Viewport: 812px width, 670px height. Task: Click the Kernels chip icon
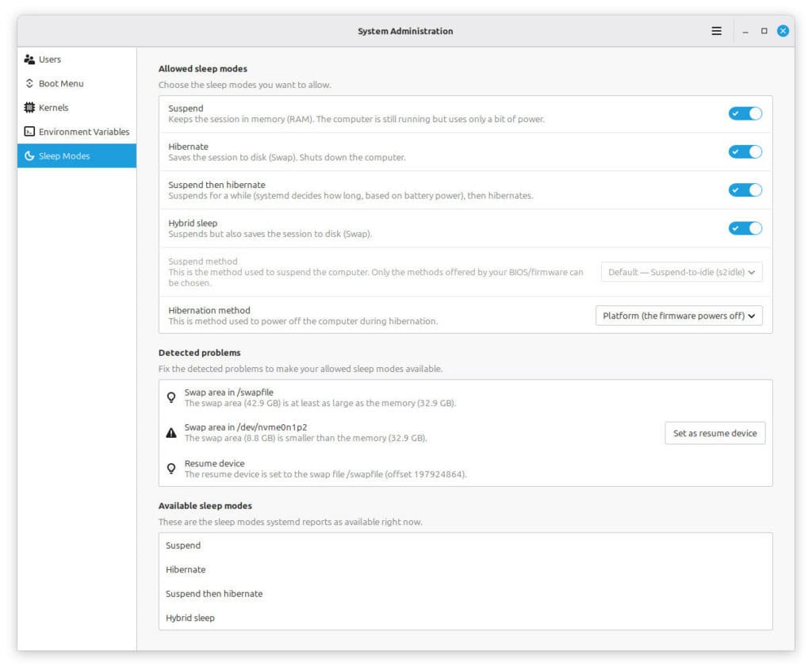tap(29, 108)
